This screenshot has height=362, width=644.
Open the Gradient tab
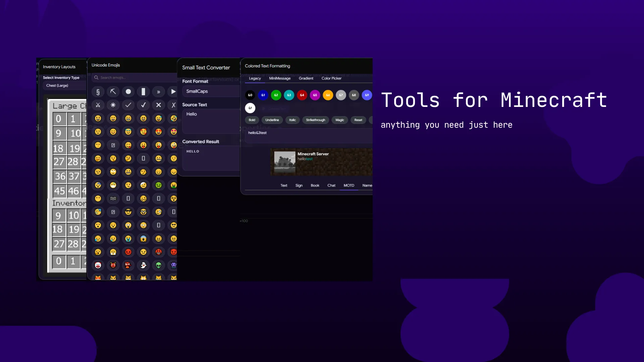(306, 78)
